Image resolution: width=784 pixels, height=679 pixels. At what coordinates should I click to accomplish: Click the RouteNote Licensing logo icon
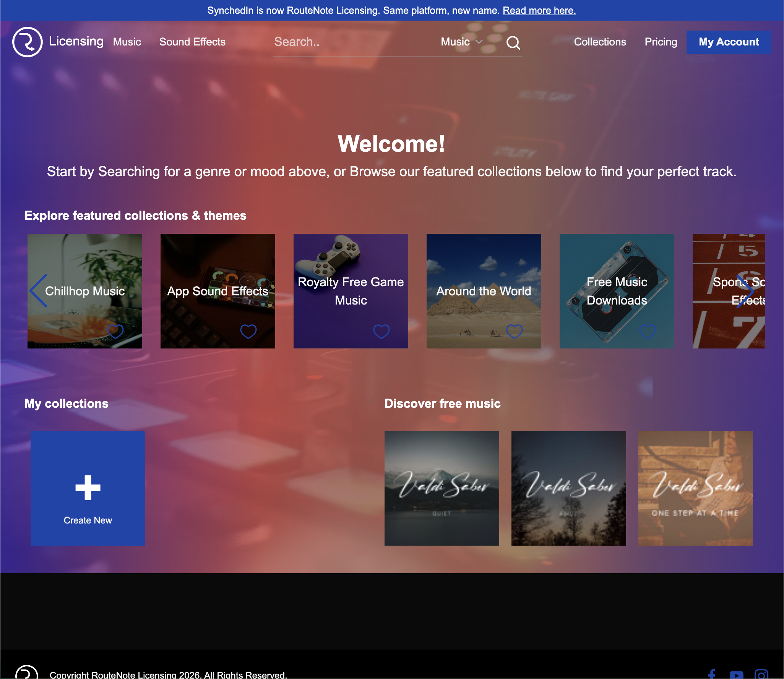[27, 42]
